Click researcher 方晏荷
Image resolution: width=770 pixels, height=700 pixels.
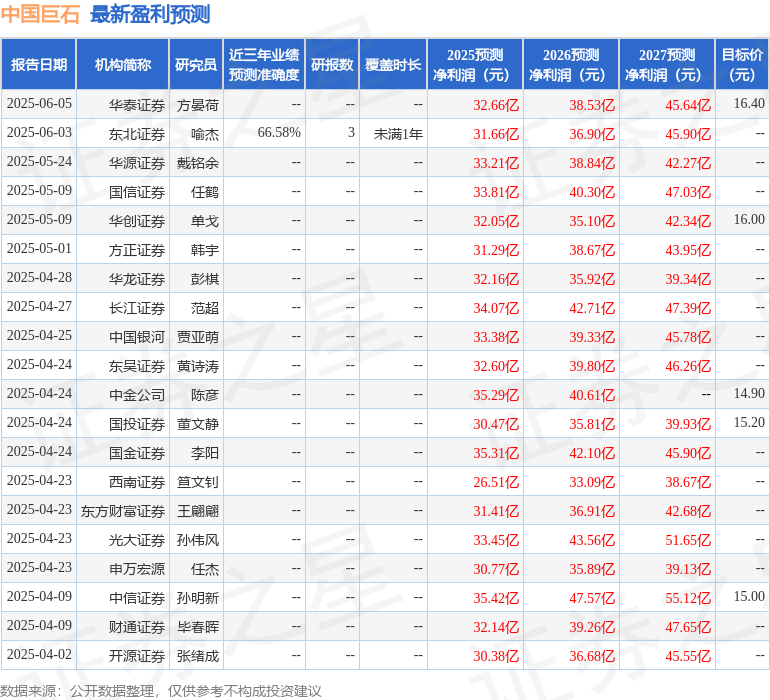198,105
